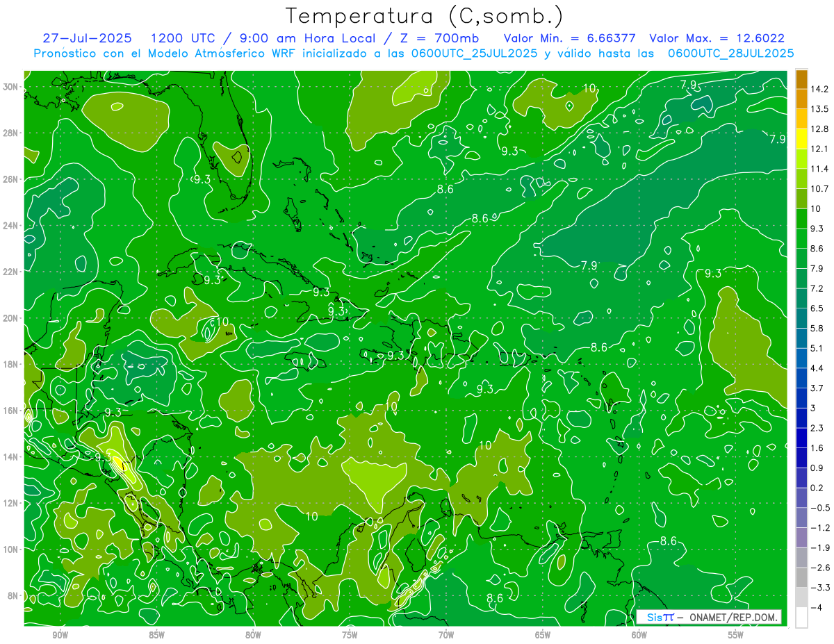Click the 13.5 value on the color scale
Screen dimensions: 834x644
(820, 109)
